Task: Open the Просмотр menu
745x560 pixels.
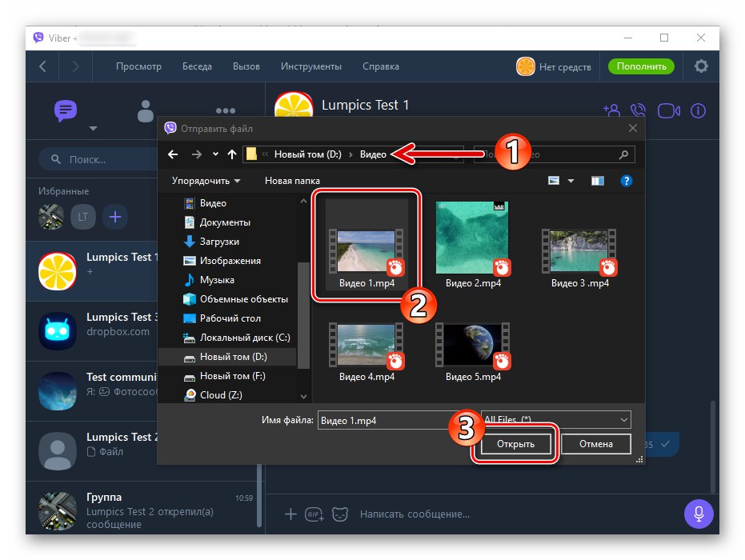Action: click(138, 66)
